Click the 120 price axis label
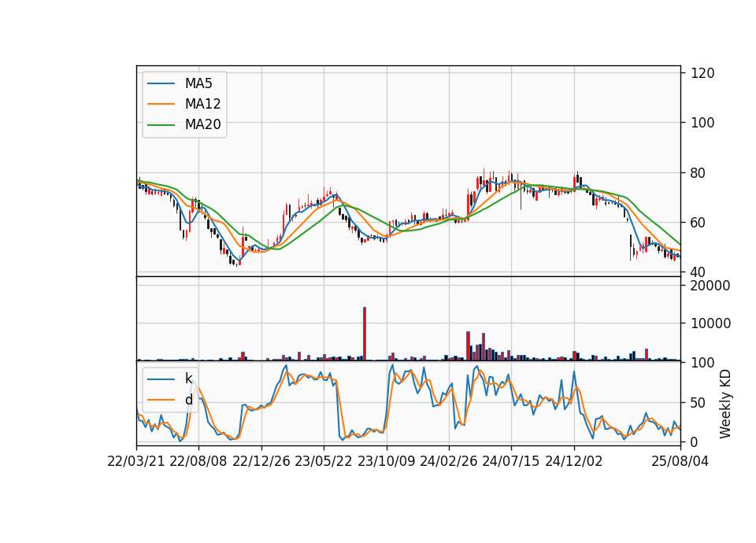This screenshot has height=543, width=756. pyautogui.click(x=702, y=73)
